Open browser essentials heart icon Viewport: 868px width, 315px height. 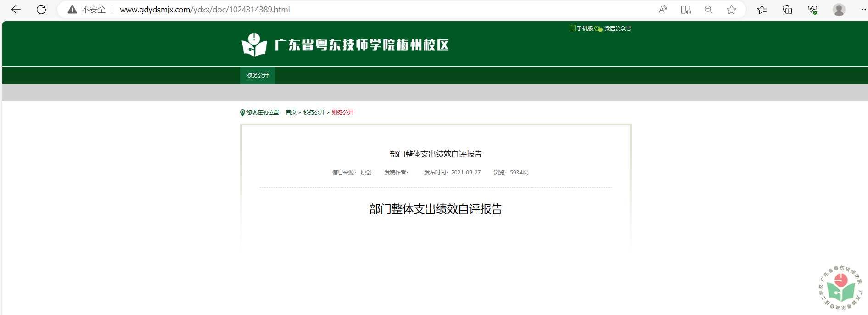(x=812, y=10)
